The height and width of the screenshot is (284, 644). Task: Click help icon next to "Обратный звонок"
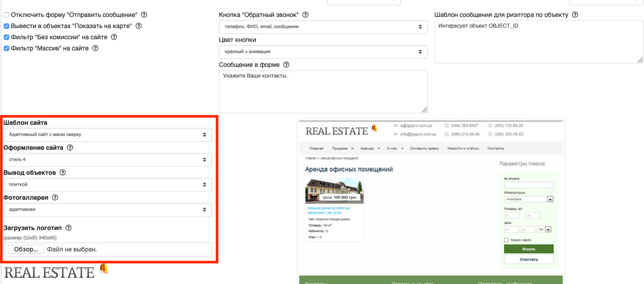pyautogui.click(x=305, y=15)
